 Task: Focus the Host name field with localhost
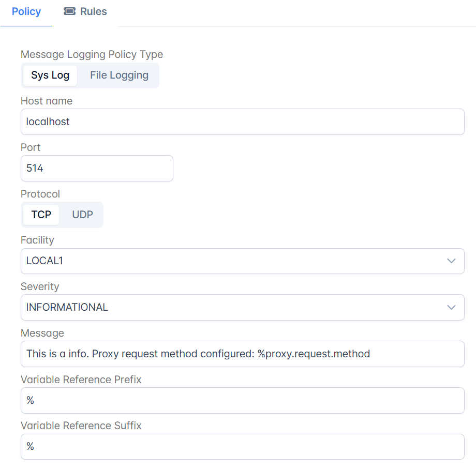243,122
